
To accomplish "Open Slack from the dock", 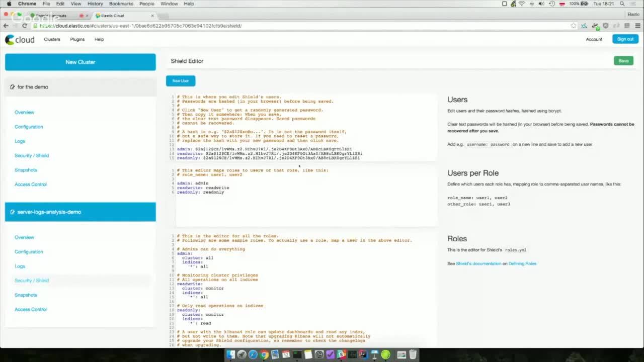I will [x=341, y=354].
